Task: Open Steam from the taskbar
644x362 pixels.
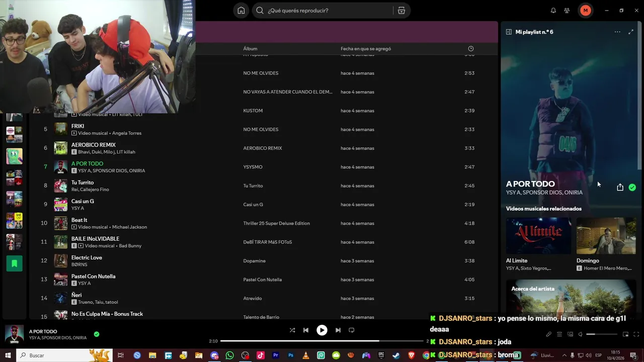Action: point(396,355)
